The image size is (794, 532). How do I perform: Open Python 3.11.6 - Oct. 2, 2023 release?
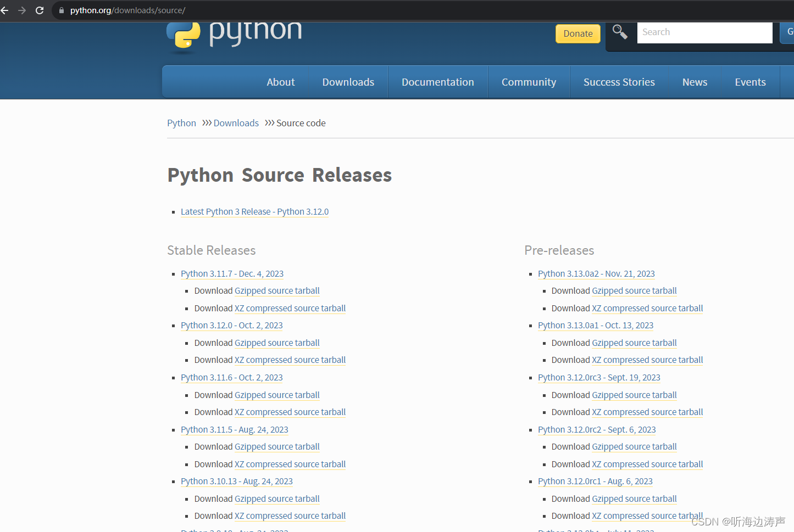(x=231, y=377)
